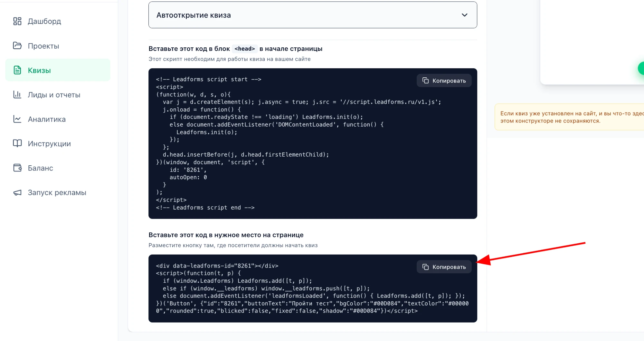Open Баланс page

pyautogui.click(x=58, y=168)
